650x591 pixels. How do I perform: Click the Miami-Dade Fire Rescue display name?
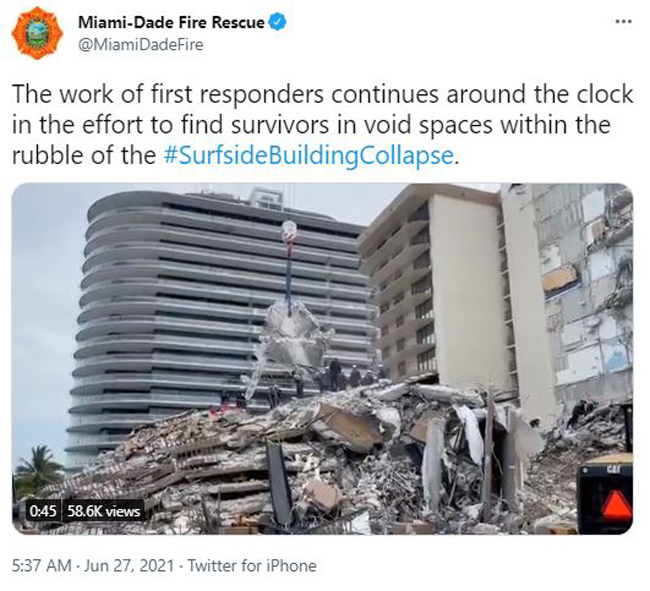(x=171, y=22)
